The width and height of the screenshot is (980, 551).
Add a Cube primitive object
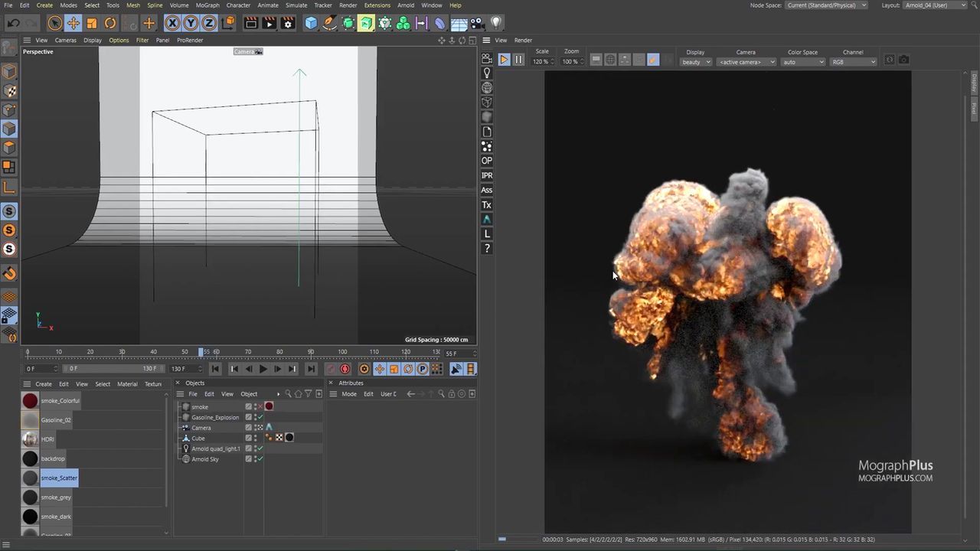tap(311, 23)
